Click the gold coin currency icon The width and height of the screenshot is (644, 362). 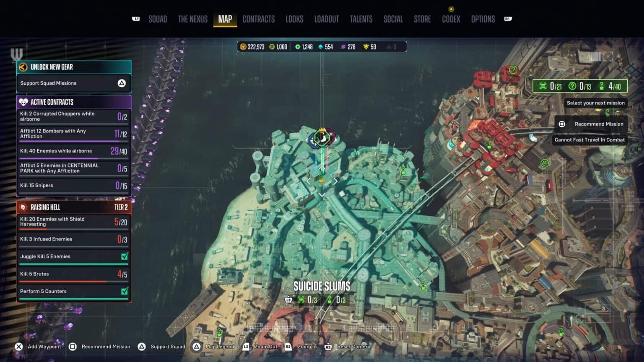coord(243,47)
